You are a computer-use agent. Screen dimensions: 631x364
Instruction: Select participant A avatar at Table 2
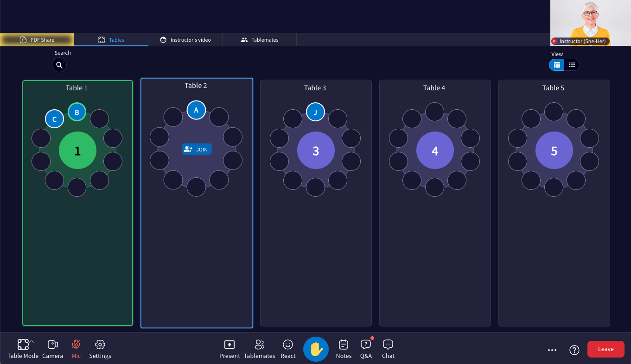click(196, 110)
